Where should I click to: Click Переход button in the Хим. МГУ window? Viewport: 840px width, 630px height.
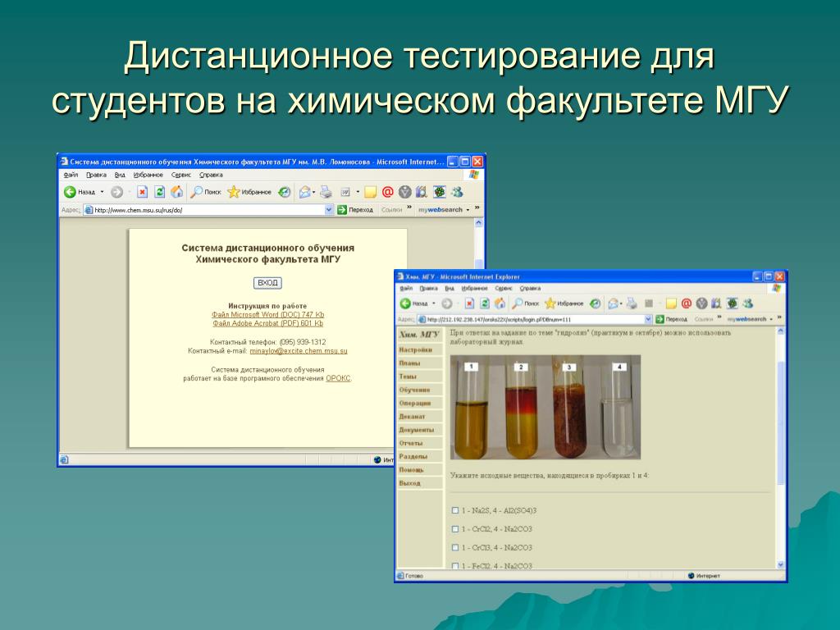click(671, 319)
